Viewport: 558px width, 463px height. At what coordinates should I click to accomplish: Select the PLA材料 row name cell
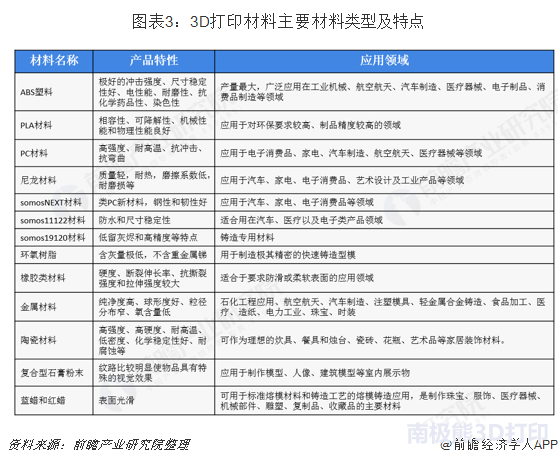coord(54,125)
